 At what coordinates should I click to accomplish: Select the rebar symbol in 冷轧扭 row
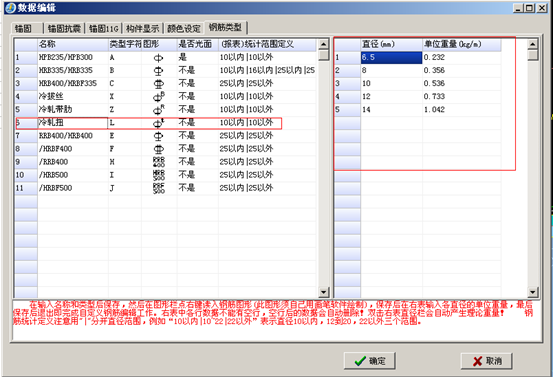159,123
